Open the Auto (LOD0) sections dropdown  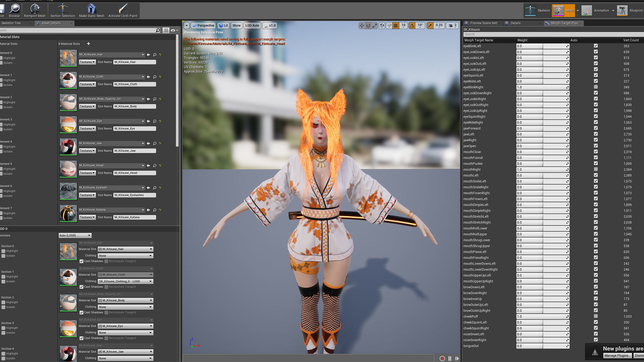[75, 235]
